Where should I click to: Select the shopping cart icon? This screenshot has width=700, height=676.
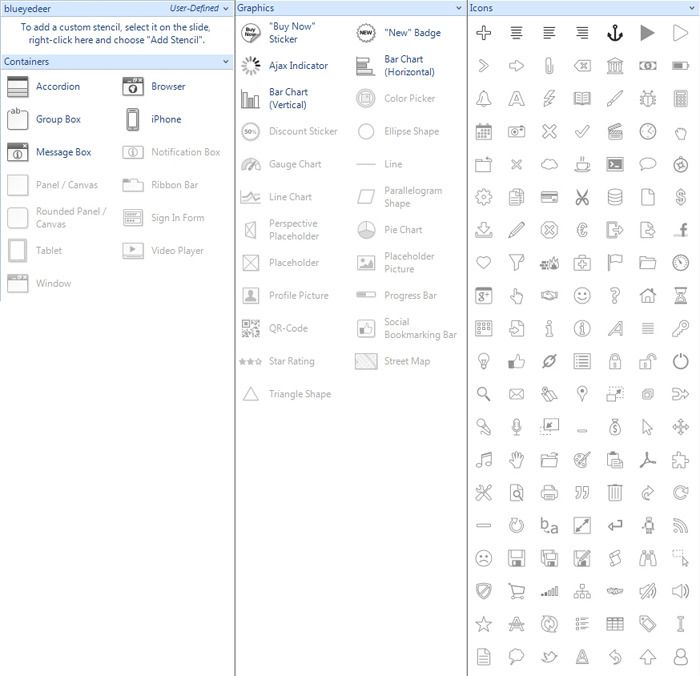click(x=517, y=591)
